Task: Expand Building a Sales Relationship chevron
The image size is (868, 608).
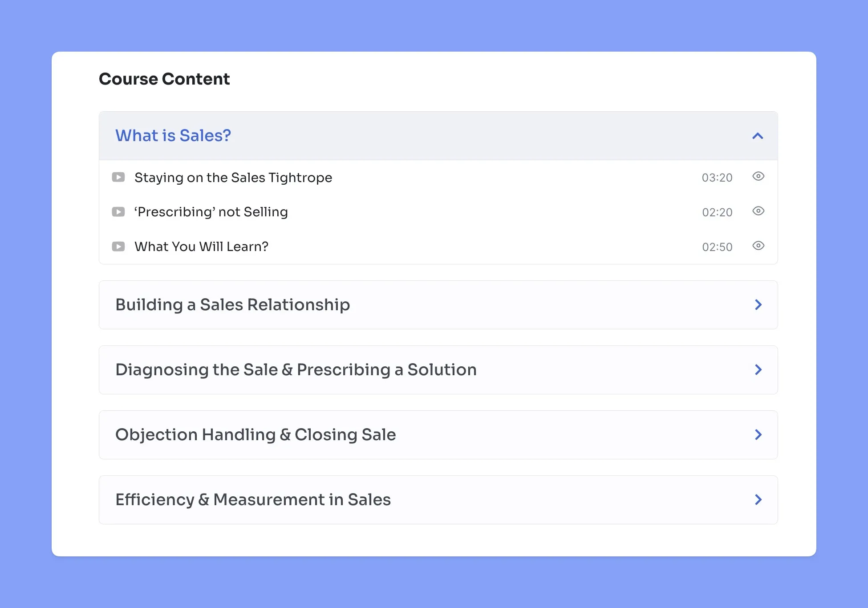Action: click(x=758, y=305)
